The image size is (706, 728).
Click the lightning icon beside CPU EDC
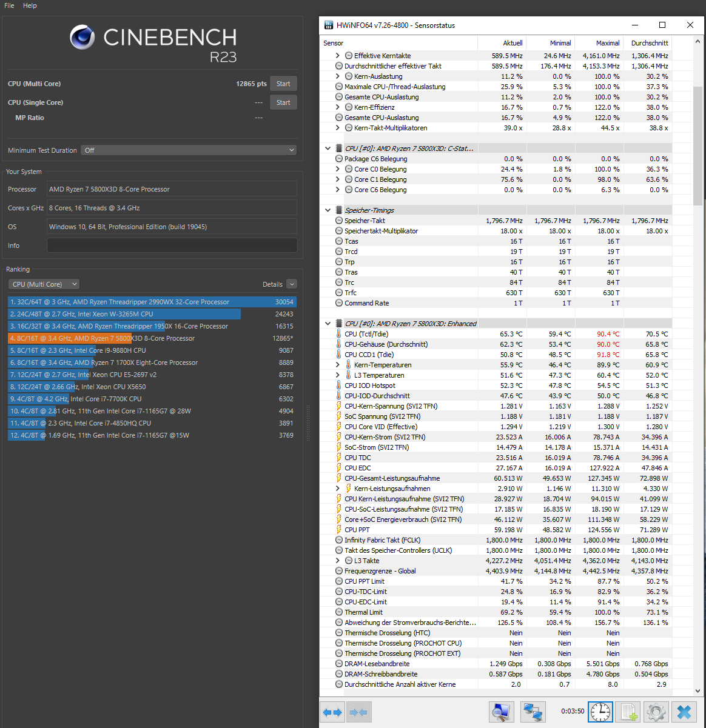point(339,468)
